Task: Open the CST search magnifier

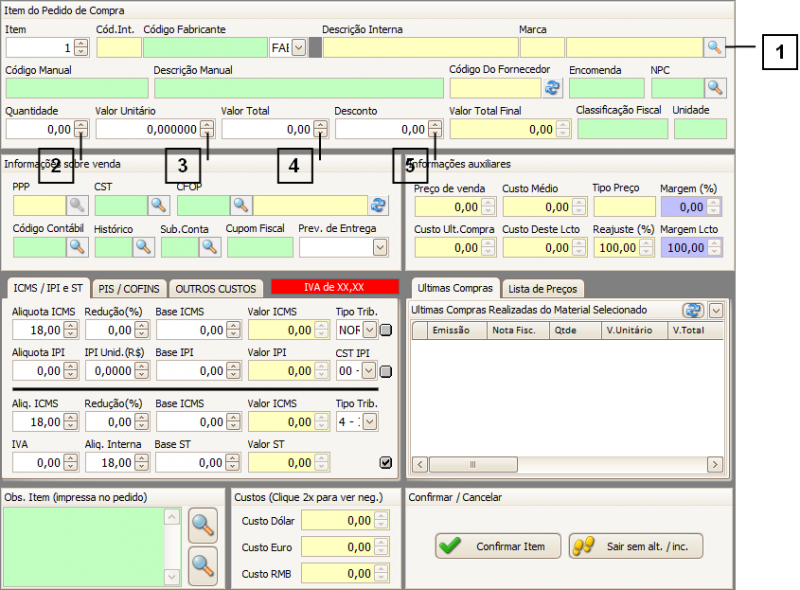Action: [x=158, y=205]
